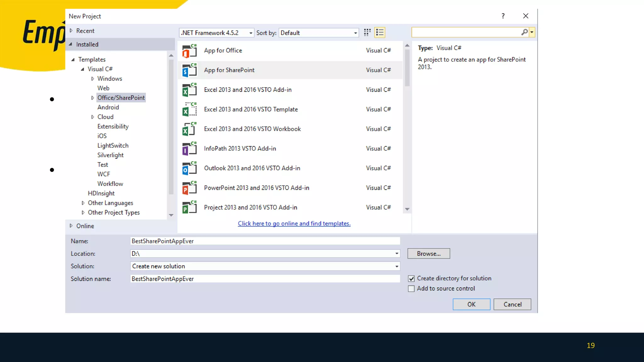Image resolution: width=644 pixels, height=362 pixels.
Task: Expand the Cloud node arrow
Action: click(x=92, y=117)
